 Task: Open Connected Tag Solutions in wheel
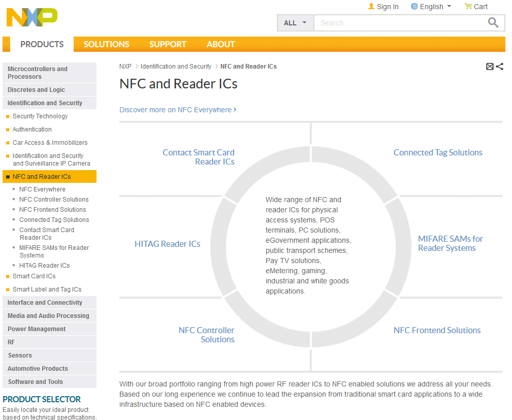click(438, 152)
